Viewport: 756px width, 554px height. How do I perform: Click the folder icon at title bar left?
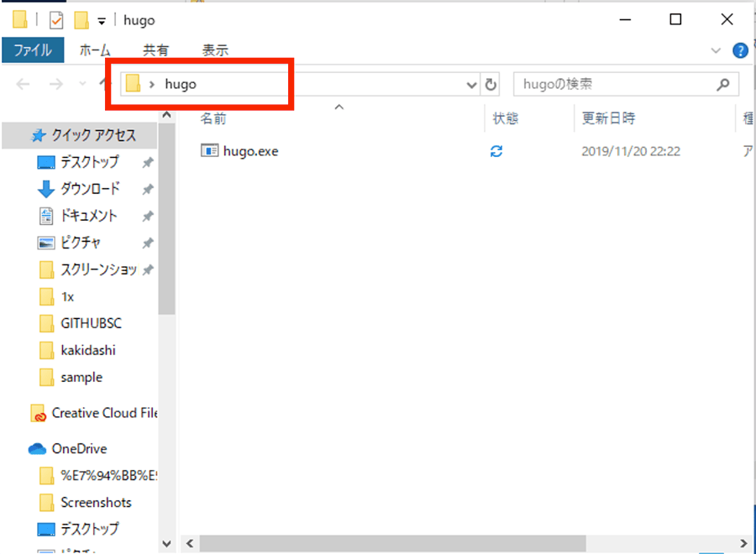(x=20, y=20)
